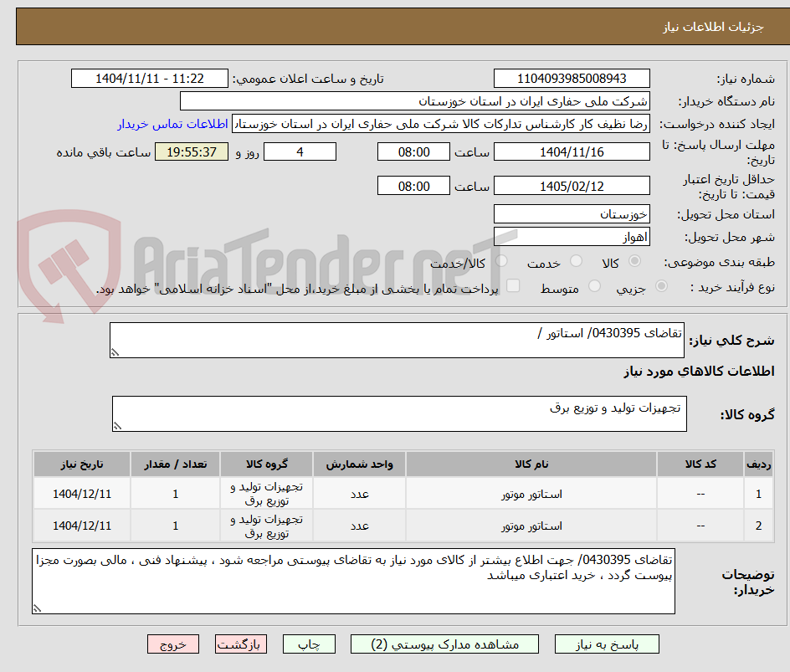
Task: Click the توضیحات خریدار text area
Action: [x=354, y=582]
